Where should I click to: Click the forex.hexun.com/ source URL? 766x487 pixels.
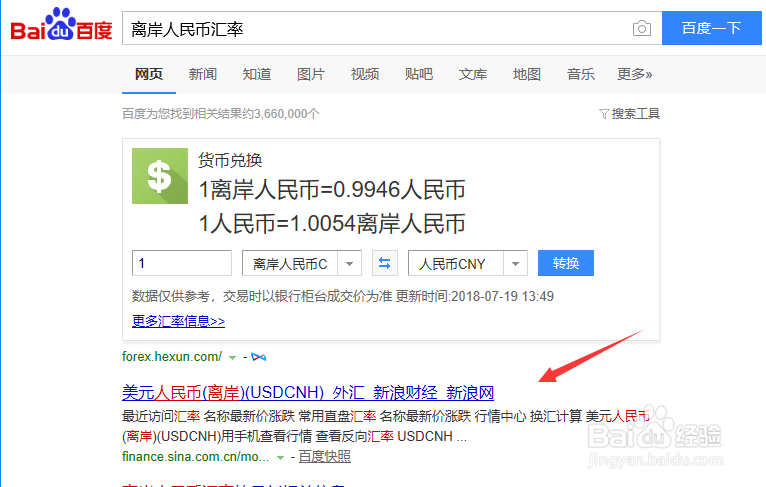point(172,357)
